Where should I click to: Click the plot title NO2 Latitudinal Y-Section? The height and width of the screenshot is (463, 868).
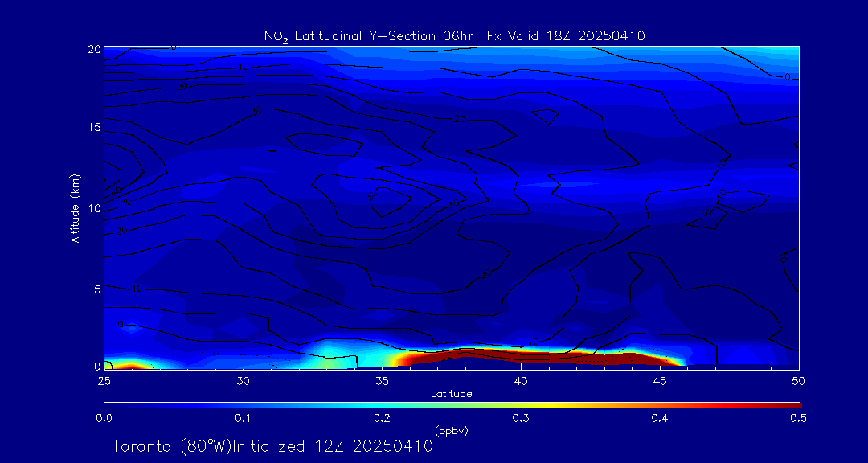[454, 36]
